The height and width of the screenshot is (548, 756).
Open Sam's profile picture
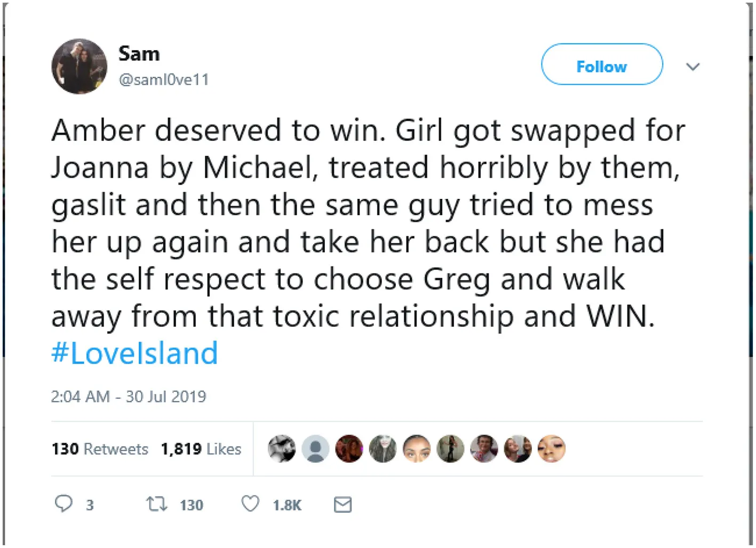click(x=79, y=67)
